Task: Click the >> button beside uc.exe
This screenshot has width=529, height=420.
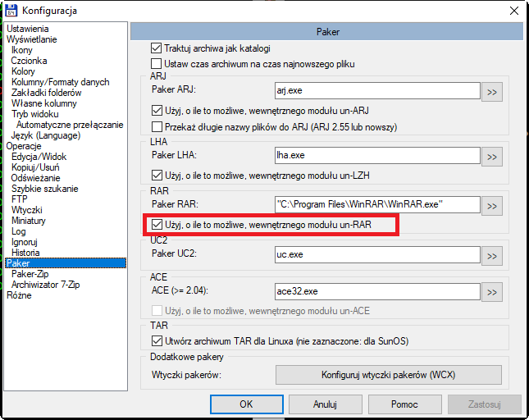Action: 491,256
